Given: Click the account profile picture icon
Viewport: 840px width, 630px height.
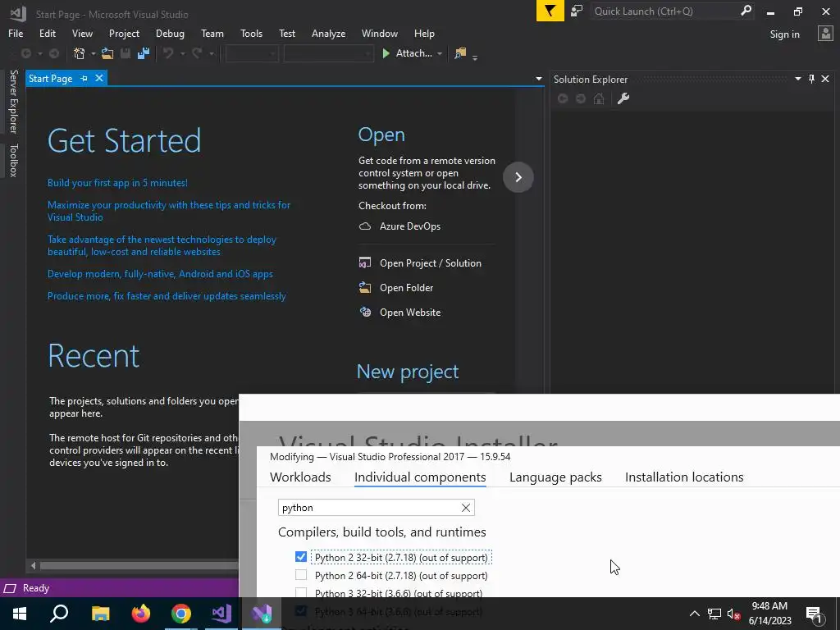Looking at the screenshot, I should coord(825,34).
